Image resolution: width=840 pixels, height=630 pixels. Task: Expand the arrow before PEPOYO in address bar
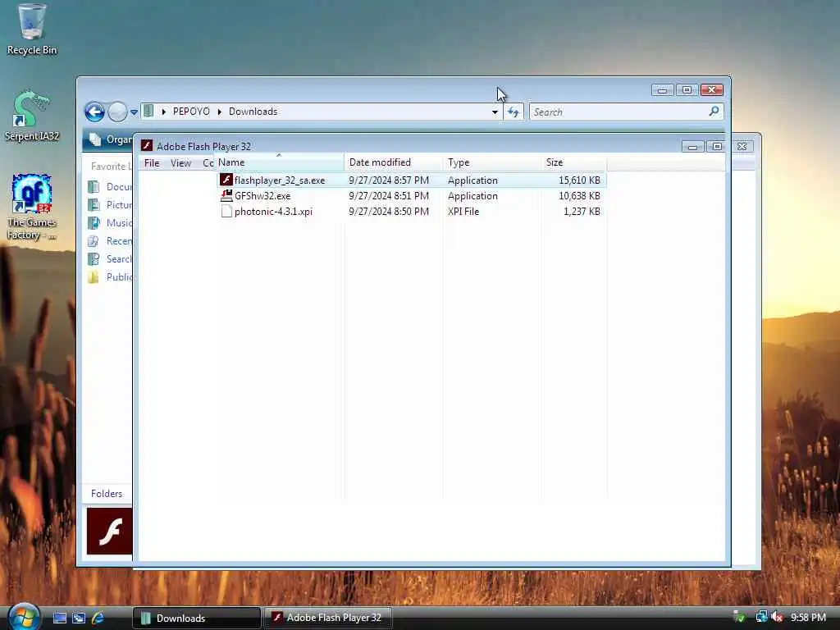(x=163, y=112)
